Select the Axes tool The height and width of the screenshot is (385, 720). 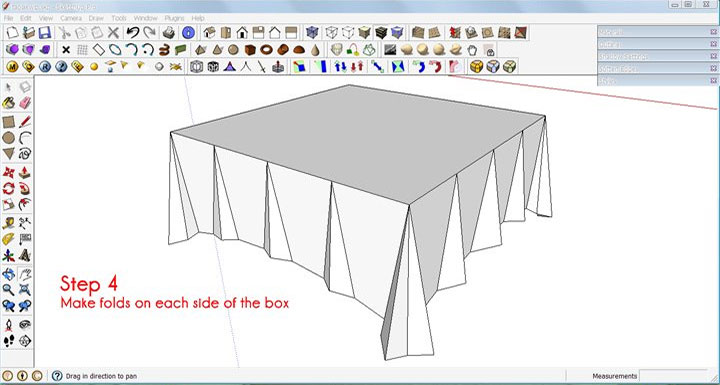tap(9, 255)
